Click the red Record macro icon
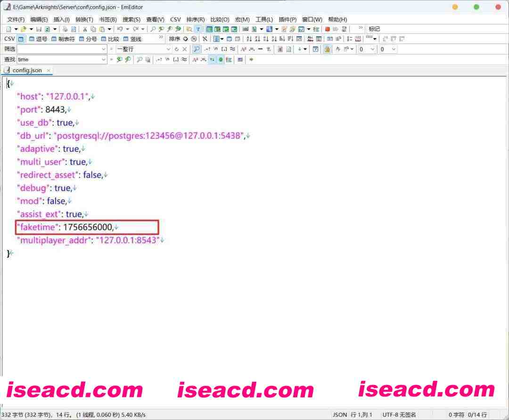The height and width of the screenshot is (420, 509). [328, 29]
